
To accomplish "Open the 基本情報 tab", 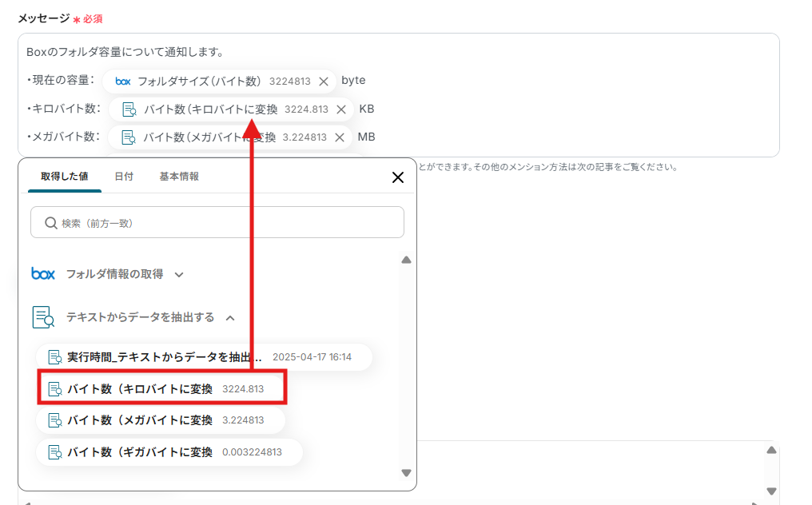I will tap(179, 176).
